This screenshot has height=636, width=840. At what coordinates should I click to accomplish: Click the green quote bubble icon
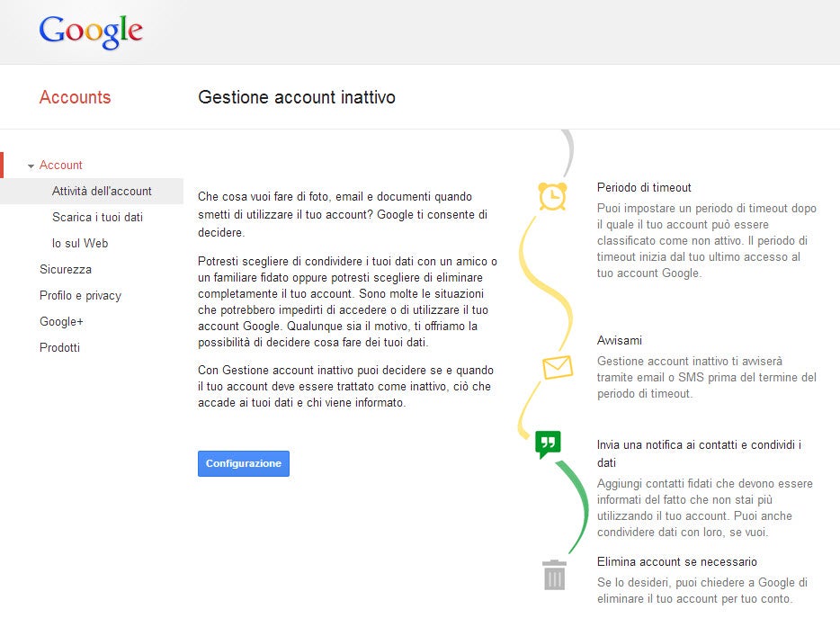pyautogui.click(x=548, y=443)
